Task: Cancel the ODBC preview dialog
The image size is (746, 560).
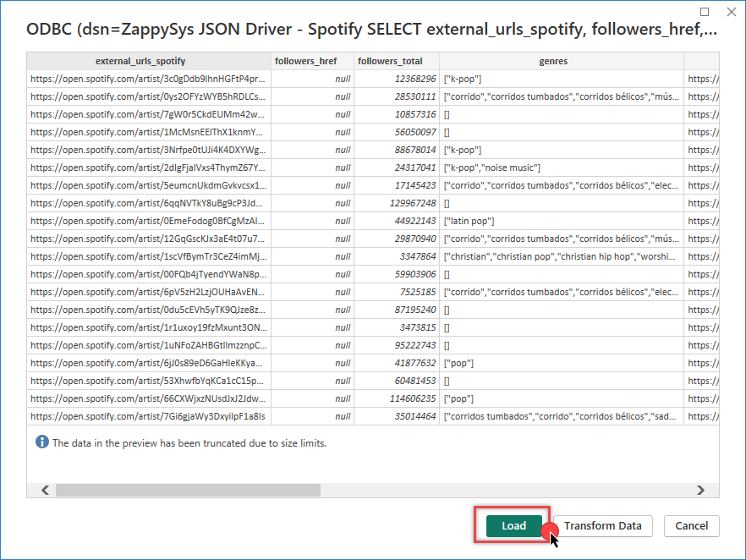Action: (x=691, y=526)
